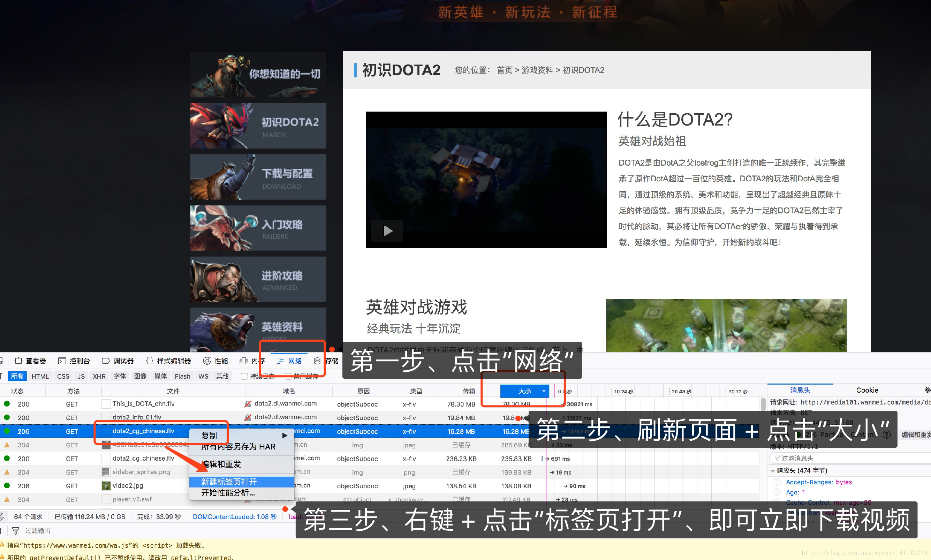Click the DOMContentLoaded: 1.08 秒 status text

(x=234, y=517)
